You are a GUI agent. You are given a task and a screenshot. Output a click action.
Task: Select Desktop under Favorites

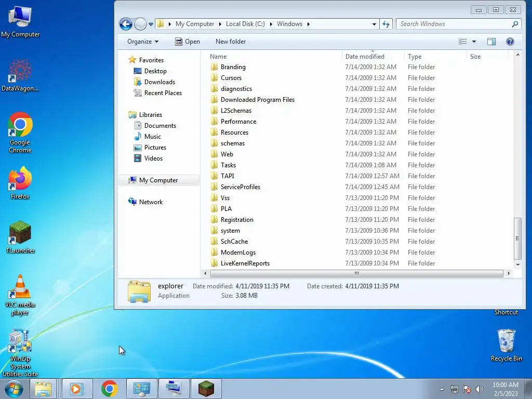coord(155,71)
